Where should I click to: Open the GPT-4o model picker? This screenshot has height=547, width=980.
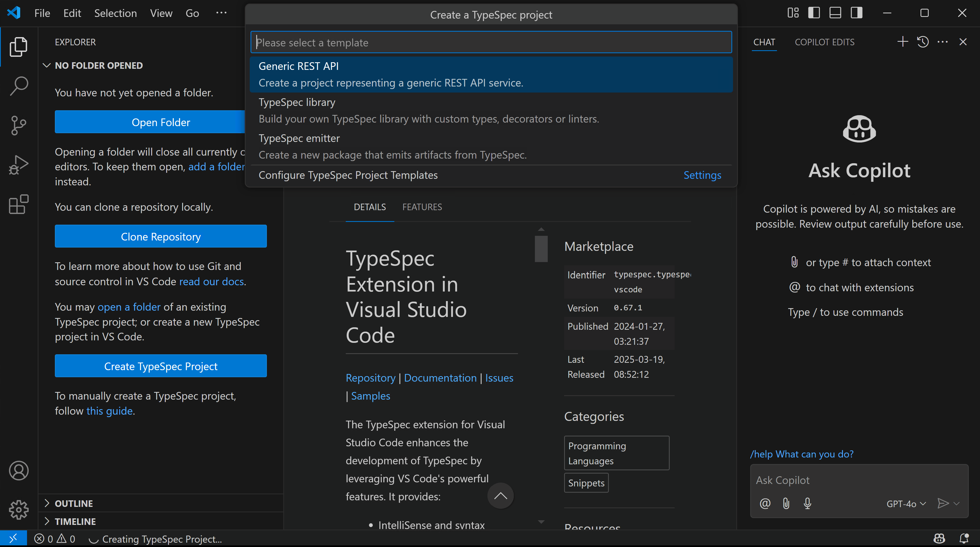coord(906,504)
